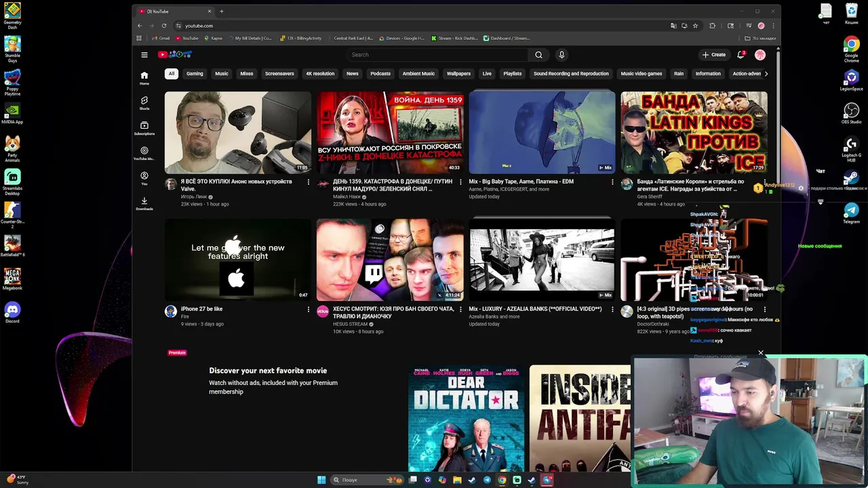Go back in Chrome
The image size is (868, 488).
tap(140, 26)
